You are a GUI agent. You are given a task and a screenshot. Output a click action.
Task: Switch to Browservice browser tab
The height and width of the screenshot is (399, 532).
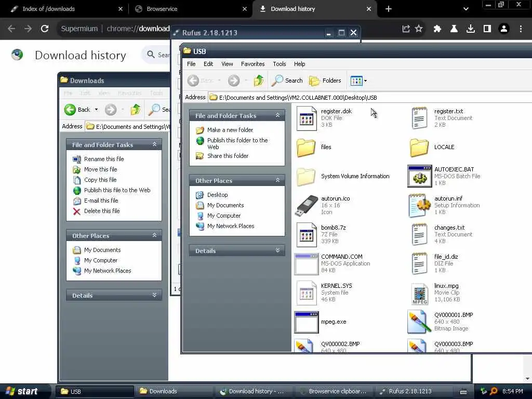[x=191, y=9]
